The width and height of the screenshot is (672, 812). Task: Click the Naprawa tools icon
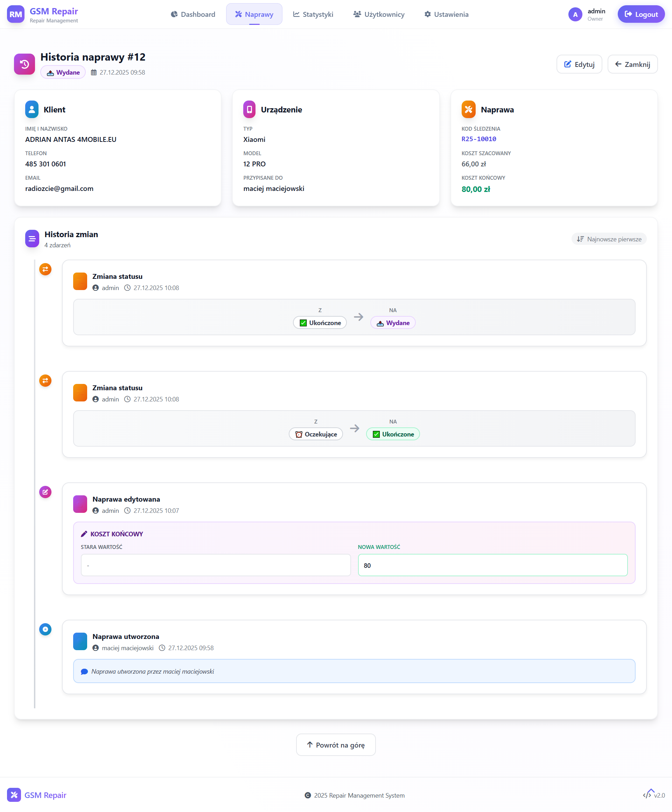pyautogui.click(x=468, y=109)
